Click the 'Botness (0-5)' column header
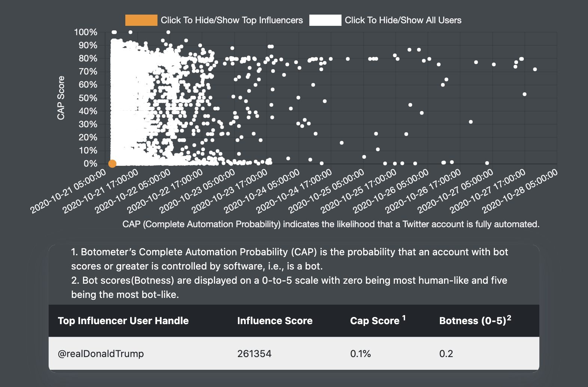This screenshot has height=387, width=588. click(472, 321)
